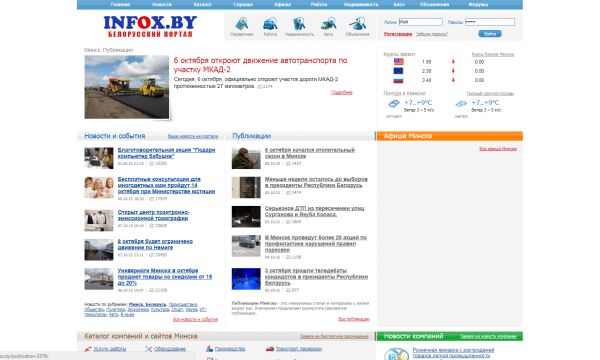
Task: Open the red Регистрация link
Action: coord(398,34)
